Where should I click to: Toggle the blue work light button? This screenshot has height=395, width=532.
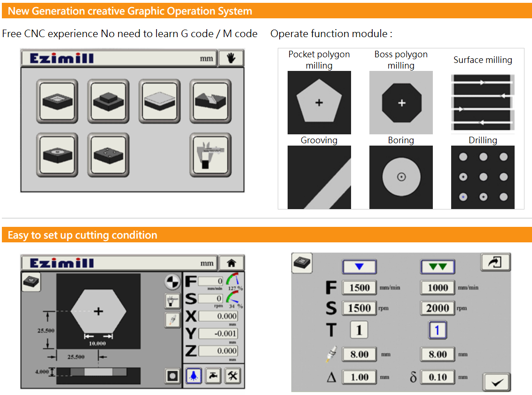194,375
